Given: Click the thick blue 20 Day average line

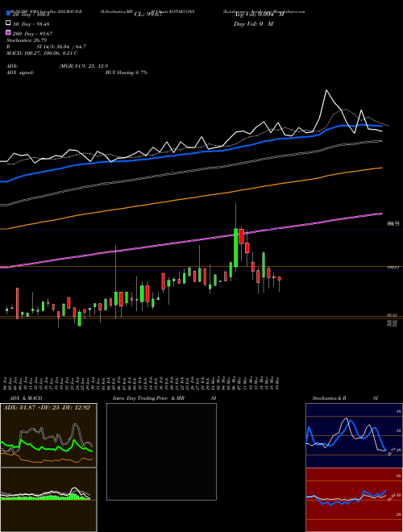Looking at the screenshot, I should point(191,153).
